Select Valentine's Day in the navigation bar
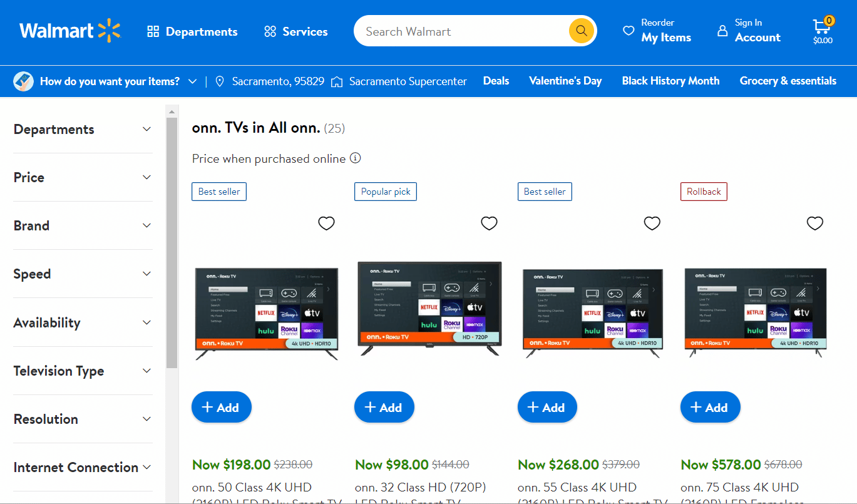 click(x=565, y=81)
